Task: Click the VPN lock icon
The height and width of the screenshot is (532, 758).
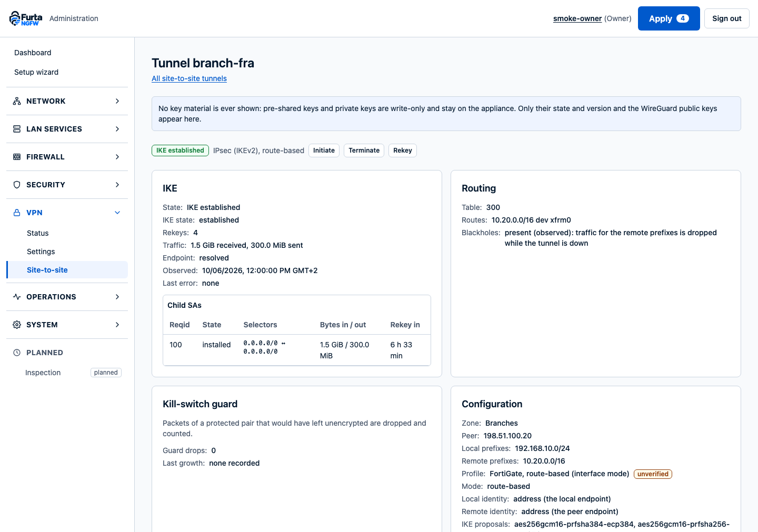Action: pos(17,213)
